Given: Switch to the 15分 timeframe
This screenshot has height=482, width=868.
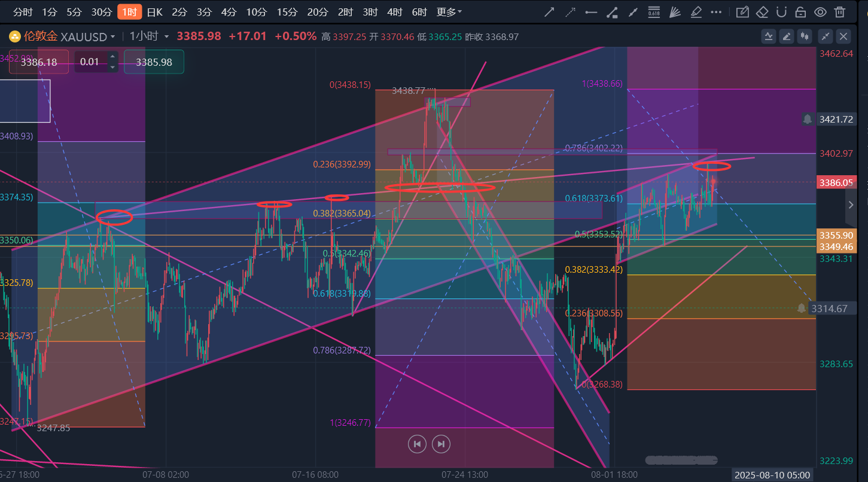Looking at the screenshot, I should (x=287, y=12).
